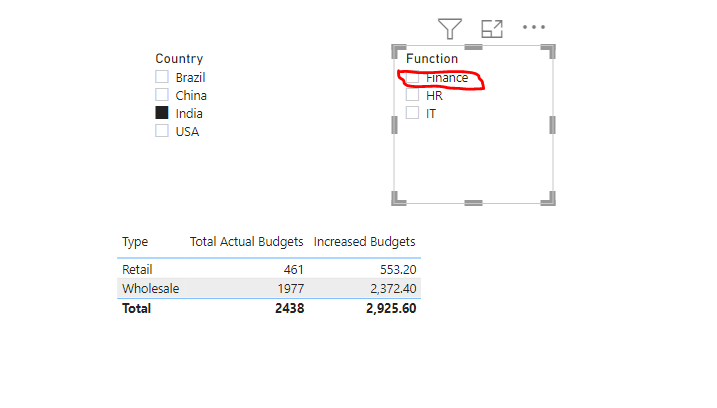The image size is (717, 408).
Task: Tick the Brazil checkbox
Action: [162, 76]
